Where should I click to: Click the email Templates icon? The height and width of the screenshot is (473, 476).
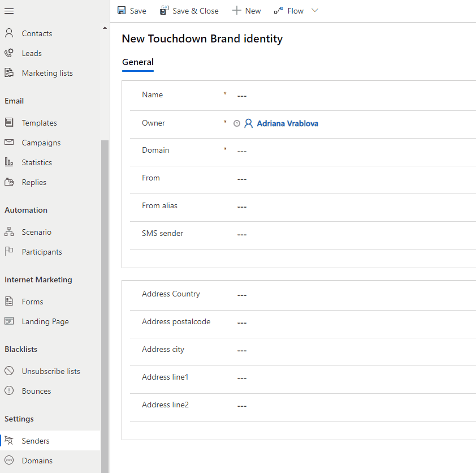[x=9, y=122]
